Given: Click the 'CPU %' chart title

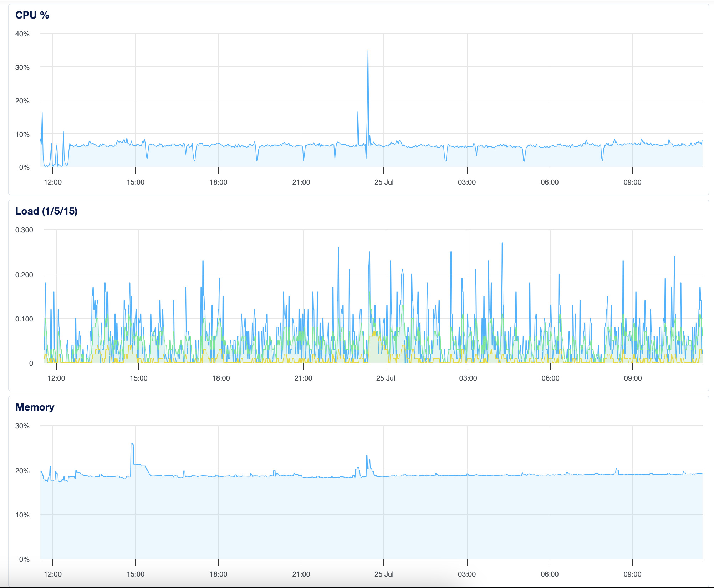Looking at the screenshot, I should [x=32, y=15].
